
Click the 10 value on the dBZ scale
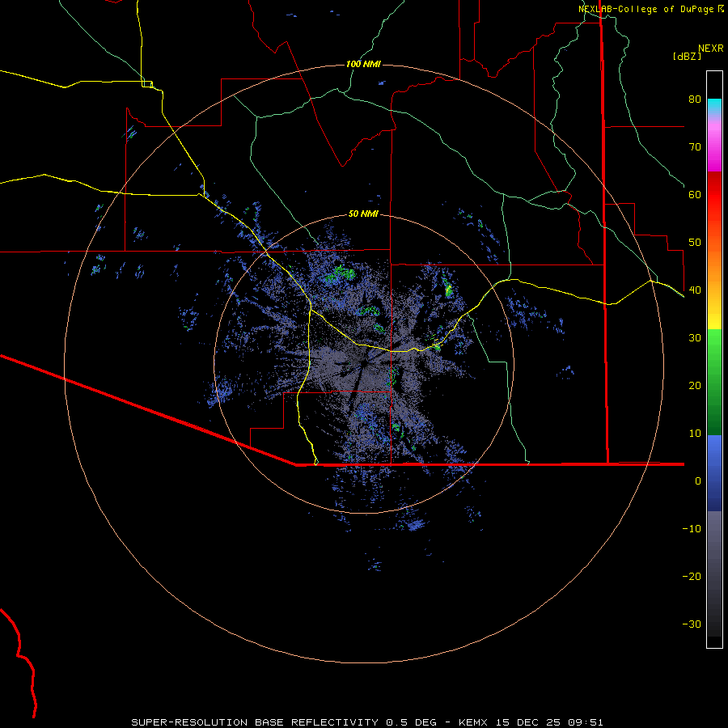[x=695, y=434]
